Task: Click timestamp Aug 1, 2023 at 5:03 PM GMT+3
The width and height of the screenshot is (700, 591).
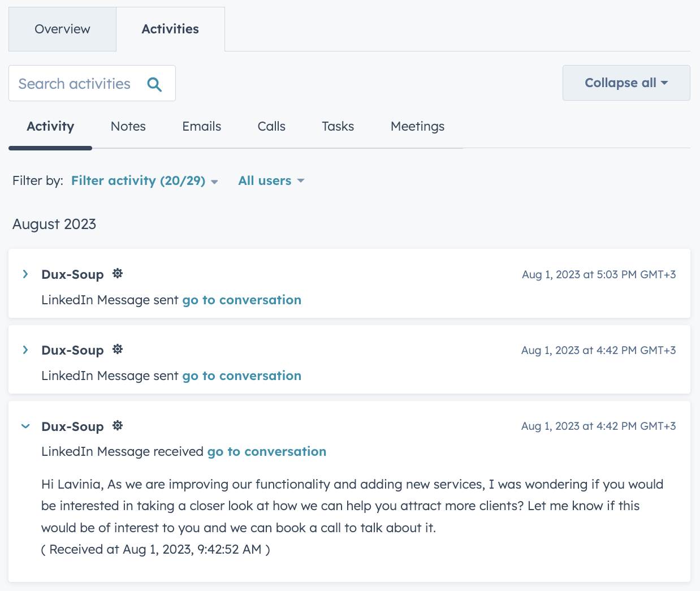Action: tap(599, 274)
